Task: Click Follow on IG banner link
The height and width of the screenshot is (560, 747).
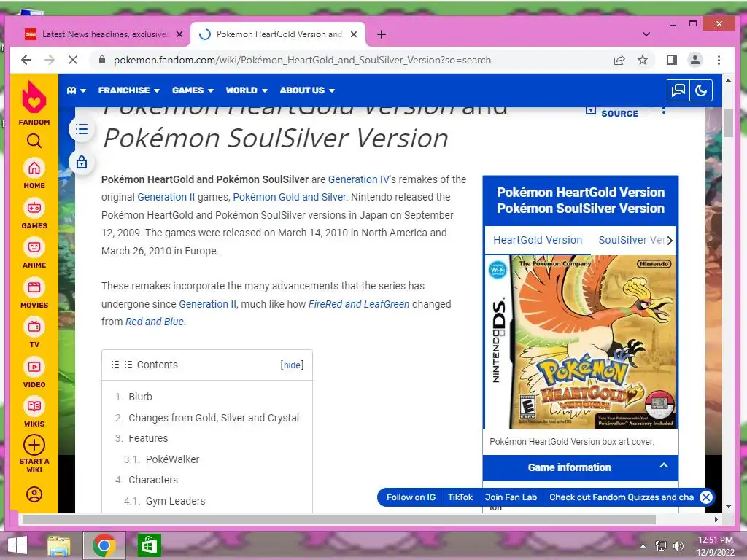Action: point(411,497)
